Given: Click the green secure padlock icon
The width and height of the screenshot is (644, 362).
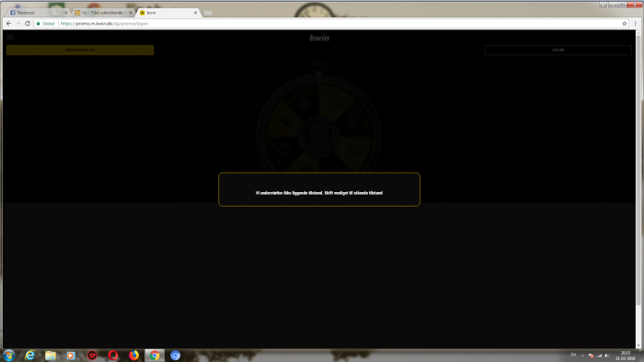Looking at the screenshot, I should [39, 24].
